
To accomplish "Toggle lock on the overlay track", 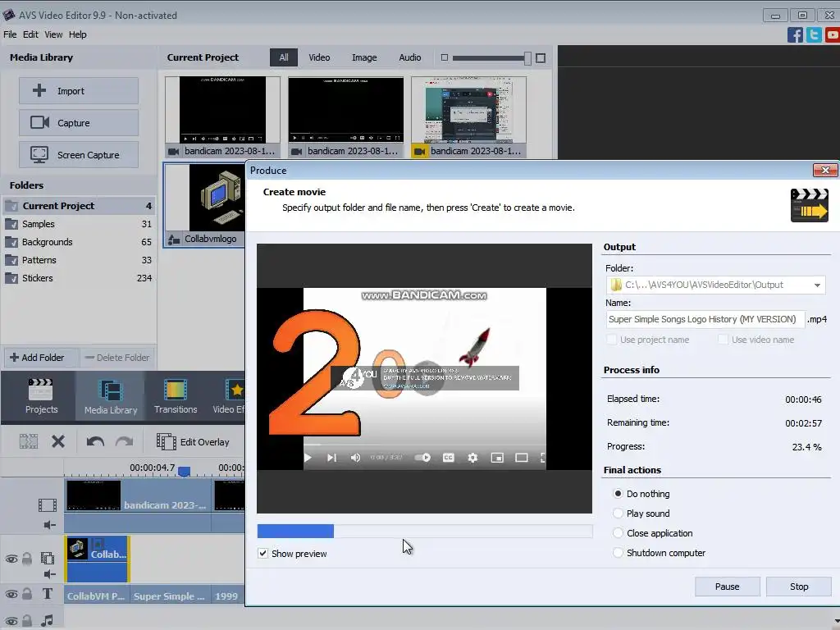I will pos(27,559).
